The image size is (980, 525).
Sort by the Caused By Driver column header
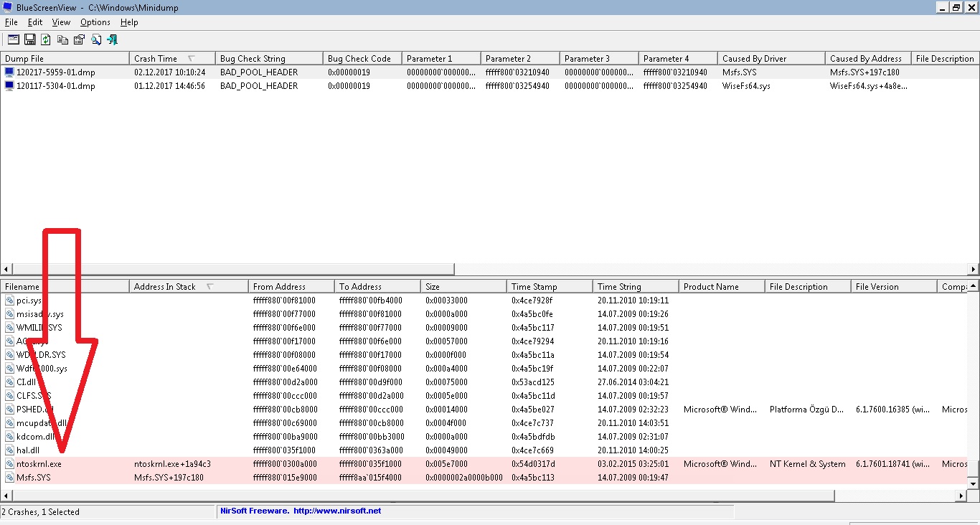pyautogui.click(x=771, y=59)
